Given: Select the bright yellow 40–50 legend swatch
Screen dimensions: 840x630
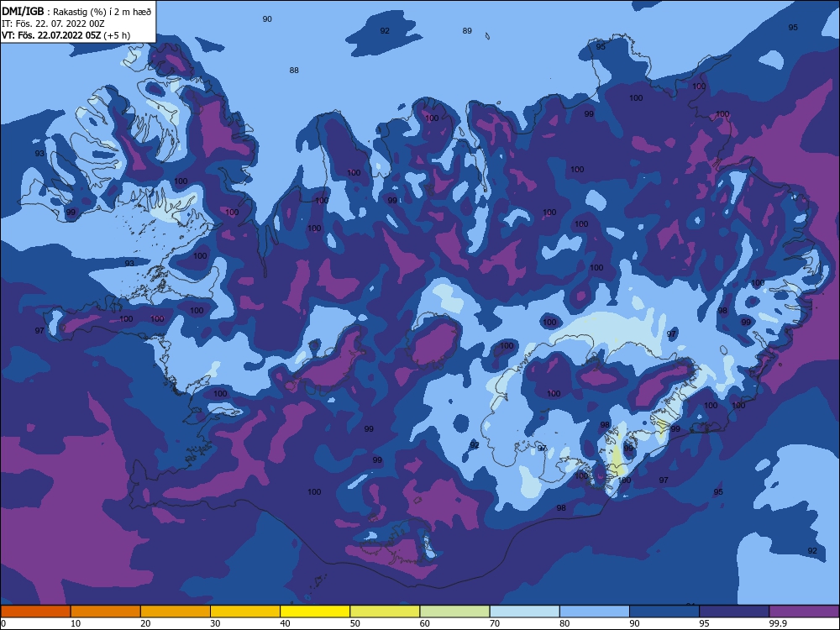Looking at the screenshot, I should [315, 612].
